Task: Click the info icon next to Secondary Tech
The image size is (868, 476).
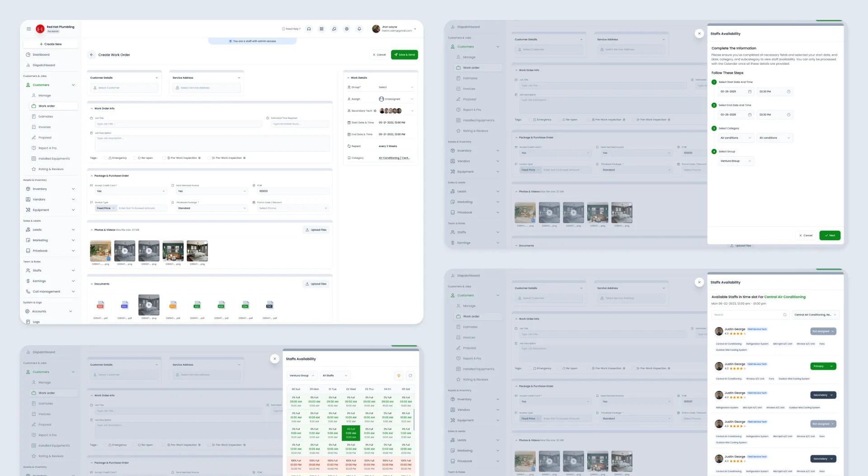Action: tap(375, 111)
